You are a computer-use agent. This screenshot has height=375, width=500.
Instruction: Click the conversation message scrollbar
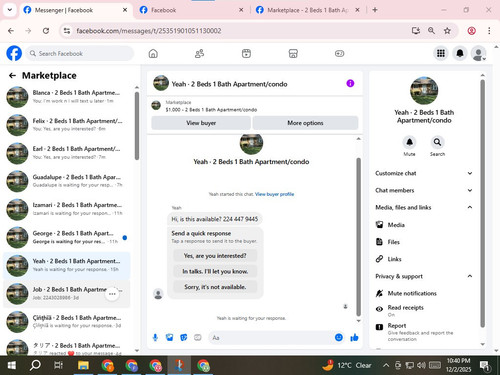tap(359, 237)
